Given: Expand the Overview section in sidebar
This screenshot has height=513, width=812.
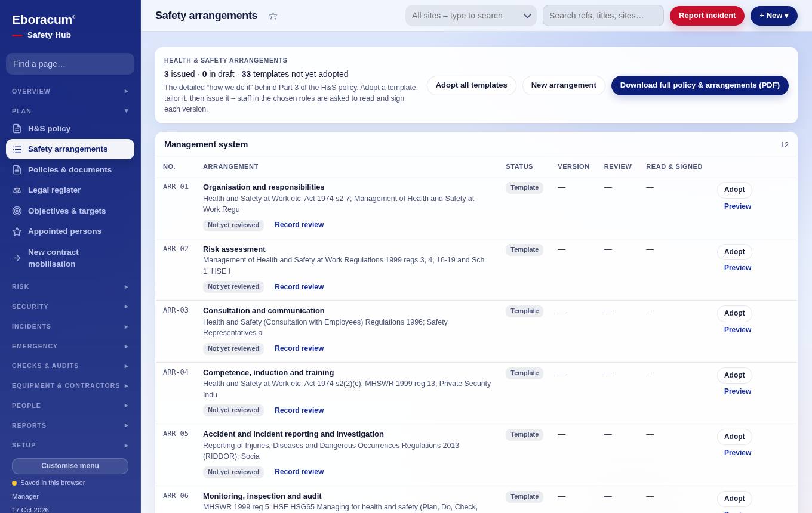Looking at the screenshot, I should (70, 91).
